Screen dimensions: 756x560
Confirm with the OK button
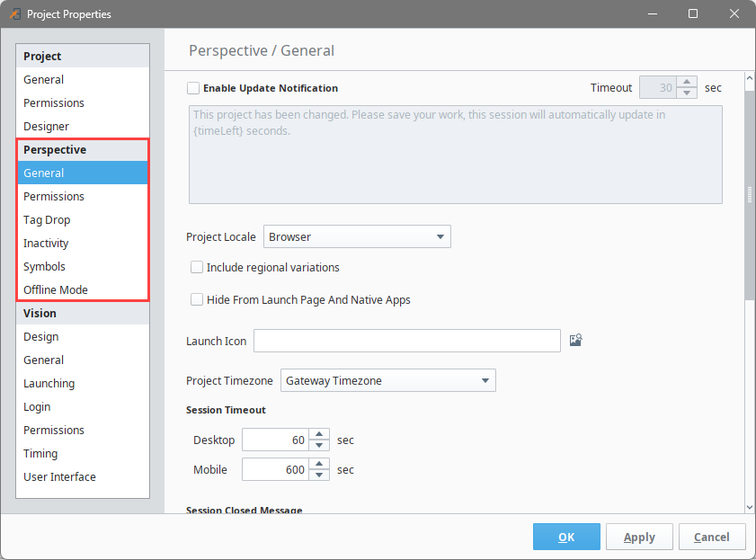(566, 537)
